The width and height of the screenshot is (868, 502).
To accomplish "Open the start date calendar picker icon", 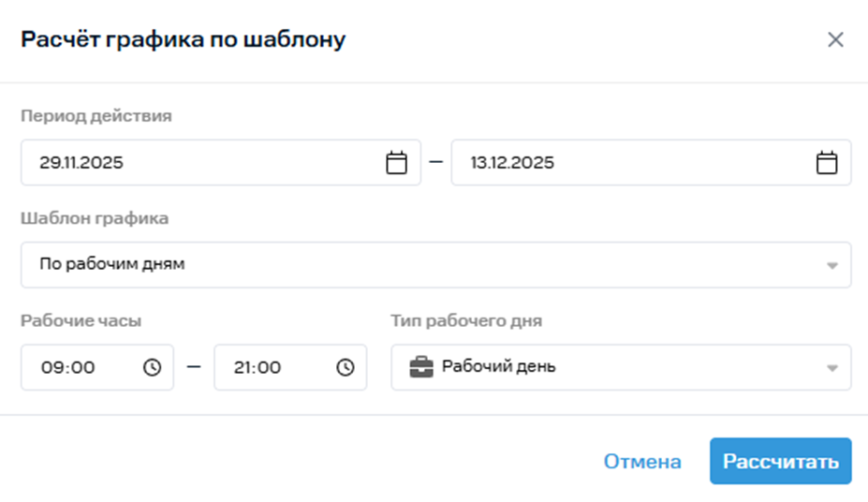I will [397, 163].
